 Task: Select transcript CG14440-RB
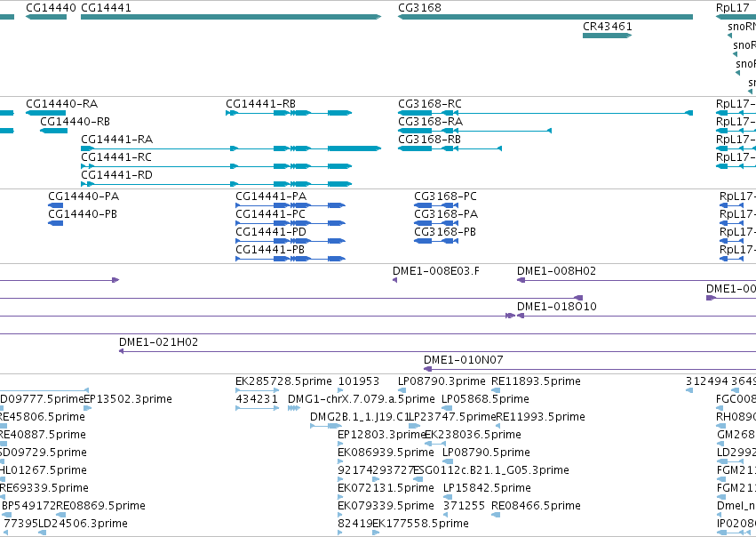pyautogui.click(x=75, y=121)
